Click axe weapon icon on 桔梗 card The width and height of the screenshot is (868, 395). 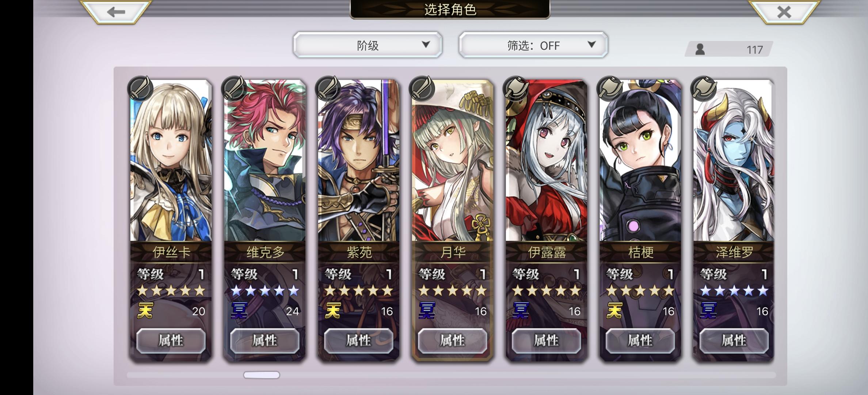click(610, 88)
